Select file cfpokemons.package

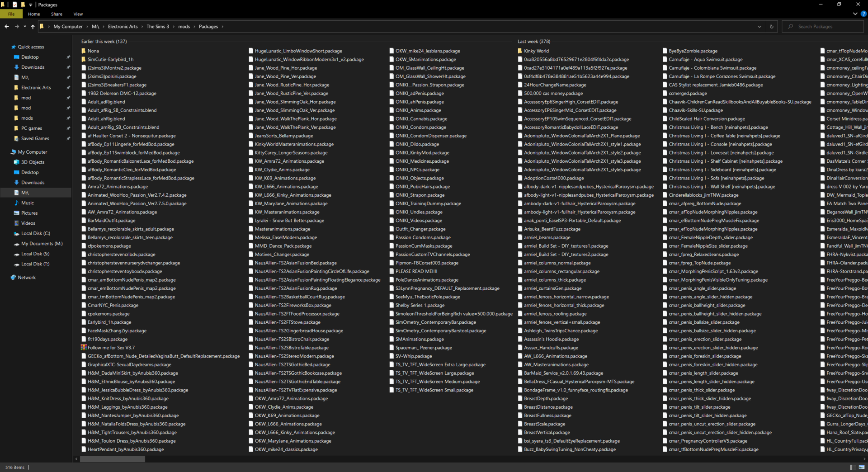pyautogui.click(x=109, y=246)
